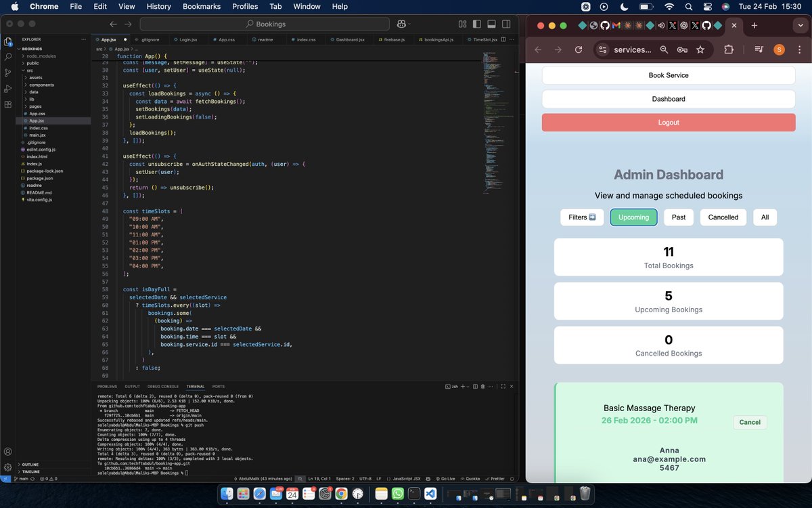812x508 pixels.
Task: Switch to the Dashboard.jsx editor tab
Action: click(349, 39)
